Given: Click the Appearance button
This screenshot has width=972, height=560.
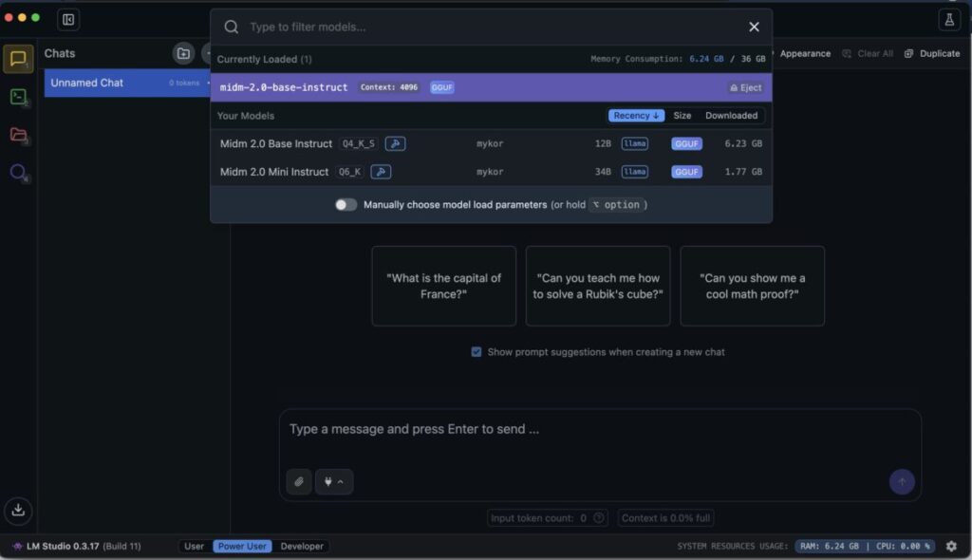Looking at the screenshot, I should pyautogui.click(x=805, y=53).
